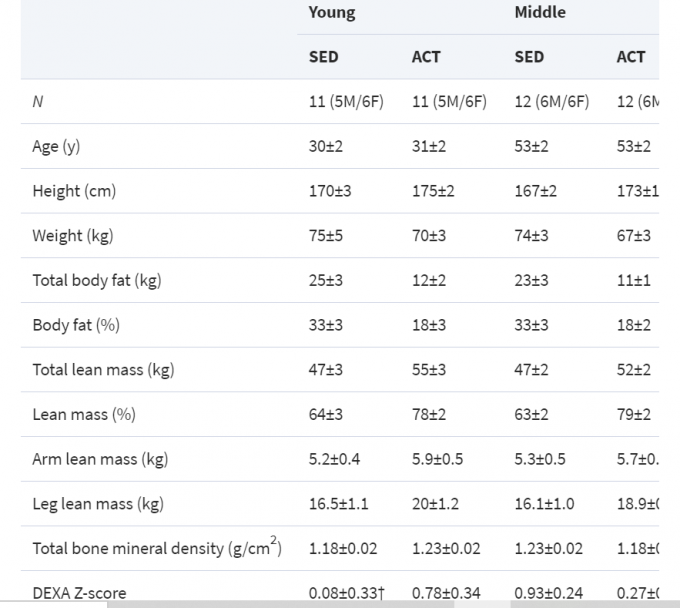Click the horizontal scrollbar at table bottom
The height and width of the screenshot is (608, 680).
[300, 604]
